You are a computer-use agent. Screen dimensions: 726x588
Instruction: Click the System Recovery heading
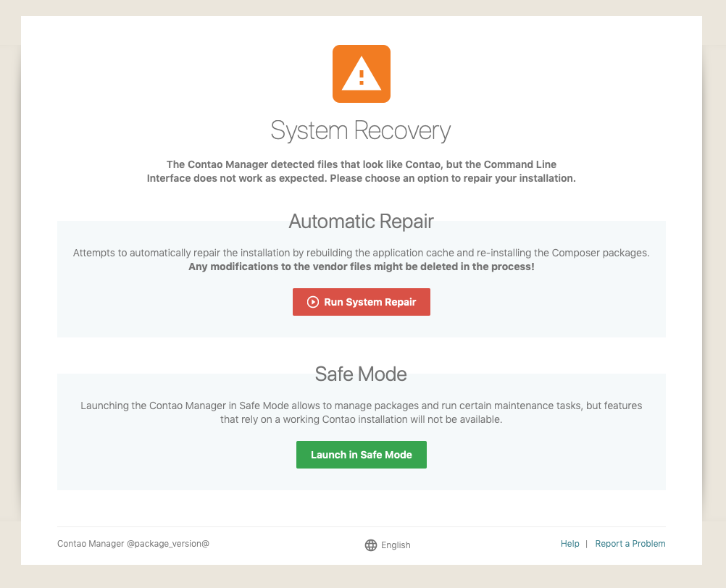click(361, 131)
